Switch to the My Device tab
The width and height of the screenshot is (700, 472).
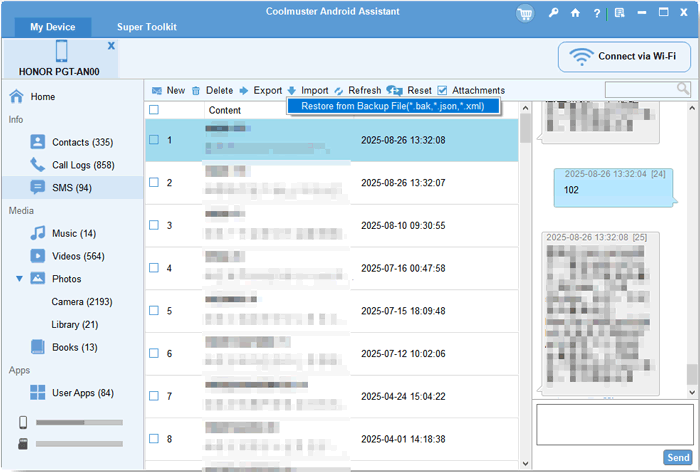click(x=53, y=27)
